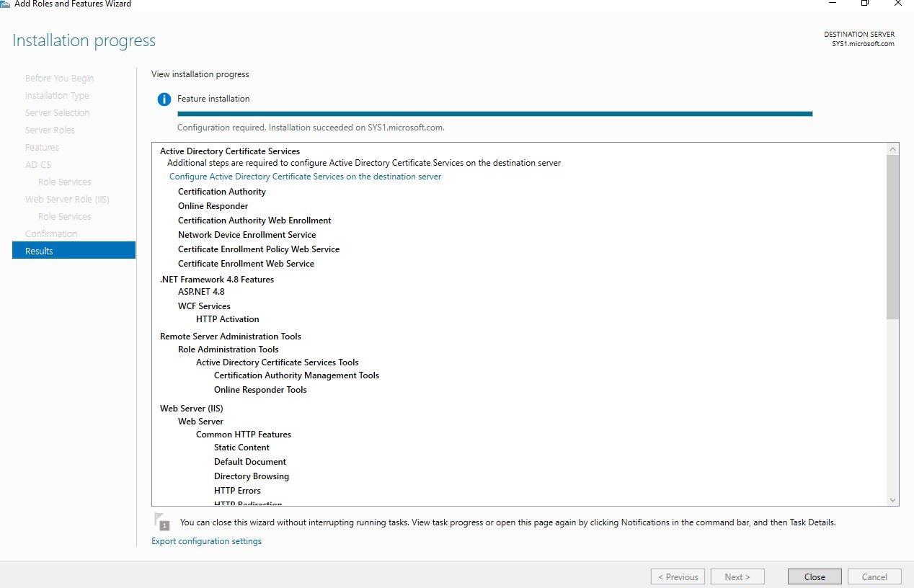
Task: Click Certificate Enrollment Web Service entry
Action: [246, 264]
